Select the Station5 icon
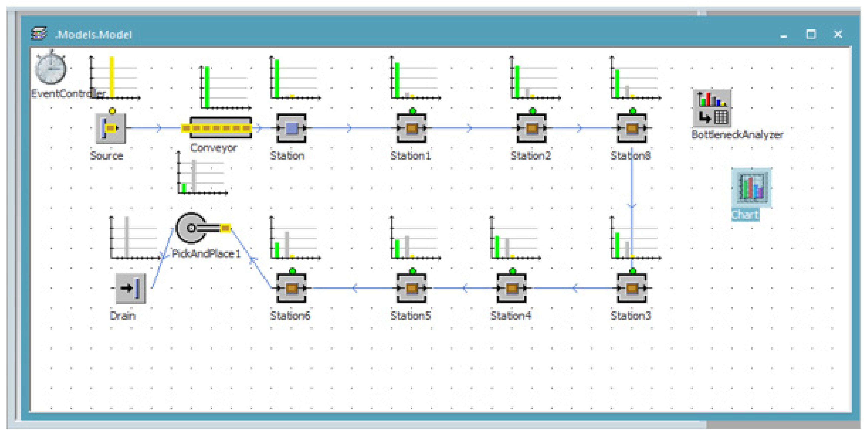This screenshot has width=868, height=438. [x=411, y=288]
